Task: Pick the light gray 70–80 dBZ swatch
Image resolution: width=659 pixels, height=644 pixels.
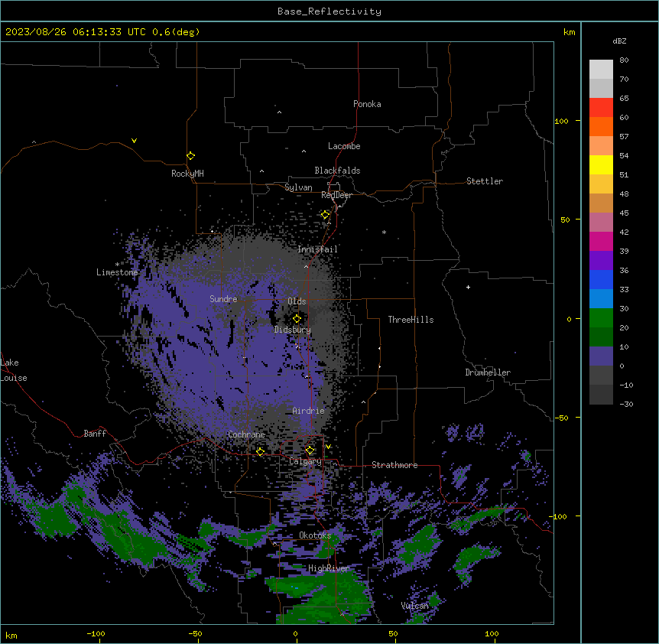Action: pyautogui.click(x=601, y=70)
